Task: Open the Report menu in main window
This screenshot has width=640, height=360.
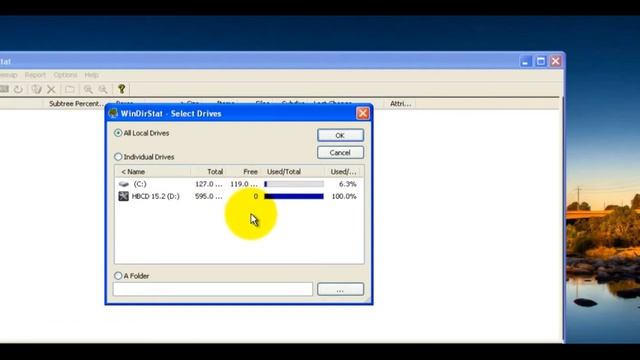Action: tap(35, 75)
